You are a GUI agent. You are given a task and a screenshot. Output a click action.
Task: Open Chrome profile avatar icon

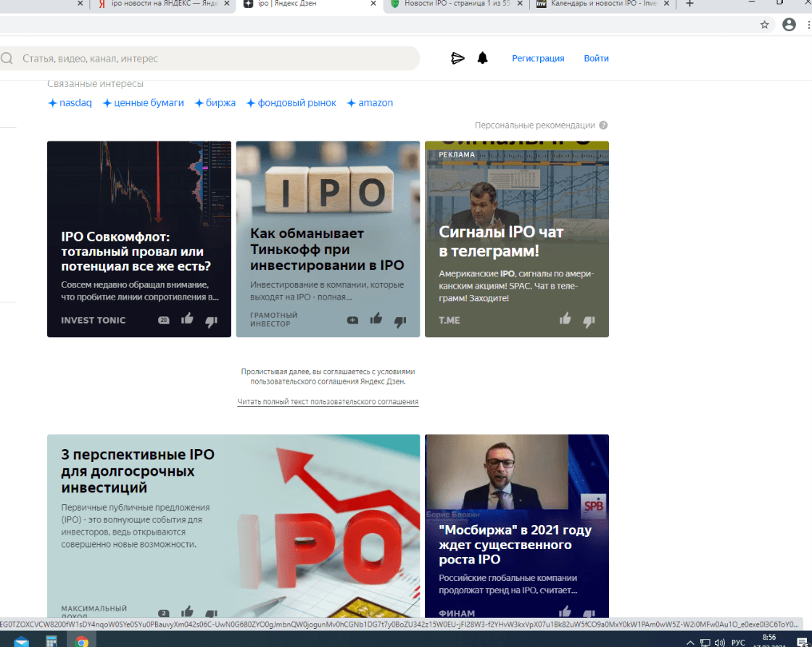[x=789, y=25]
